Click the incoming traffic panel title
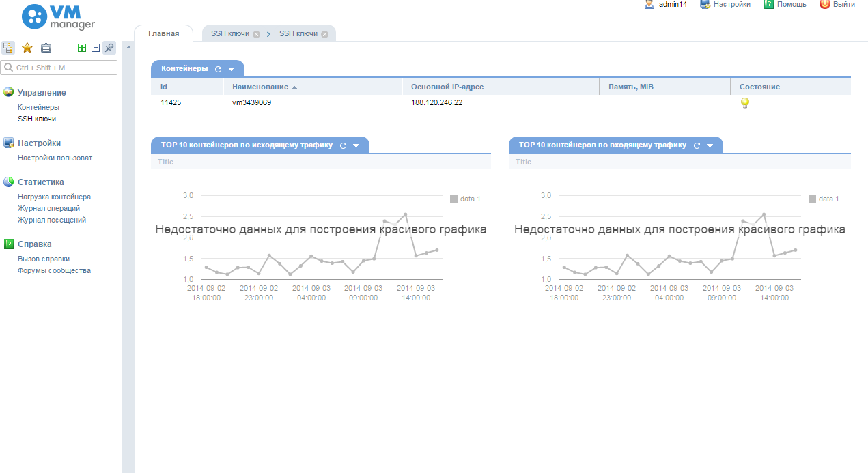Viewport: 868px width, 473px height. 602,145
